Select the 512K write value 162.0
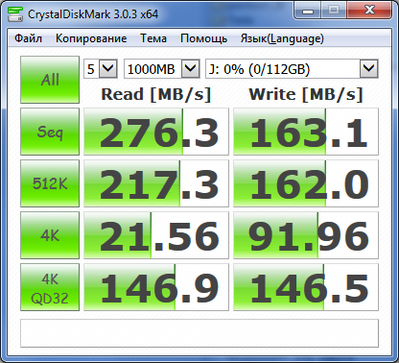 click(x=306, y=183)
